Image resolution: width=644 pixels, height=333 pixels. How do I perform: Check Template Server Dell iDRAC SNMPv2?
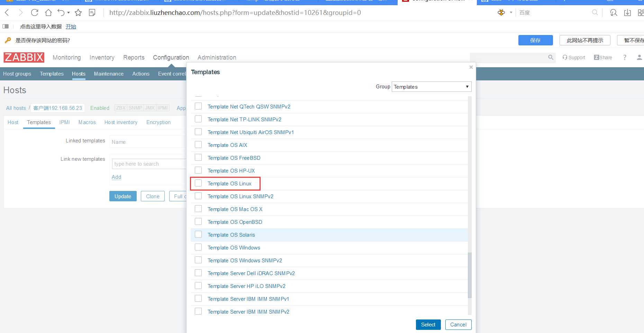click(198, 273)
